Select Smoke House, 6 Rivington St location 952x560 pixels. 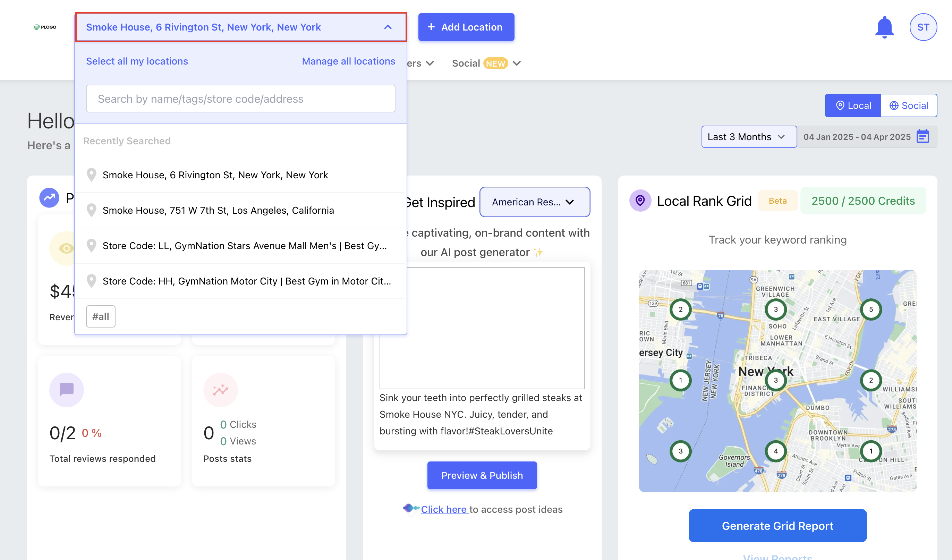241,175
